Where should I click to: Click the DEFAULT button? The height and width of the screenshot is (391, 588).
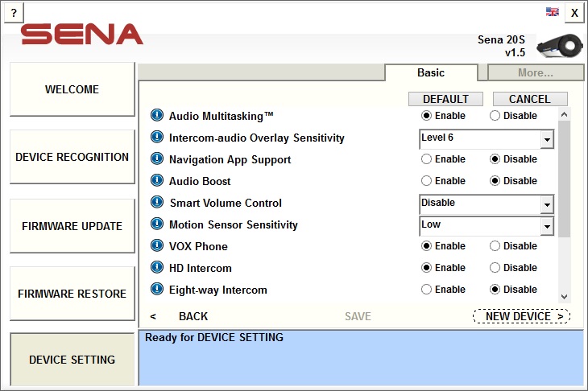[x=445, y=99]
